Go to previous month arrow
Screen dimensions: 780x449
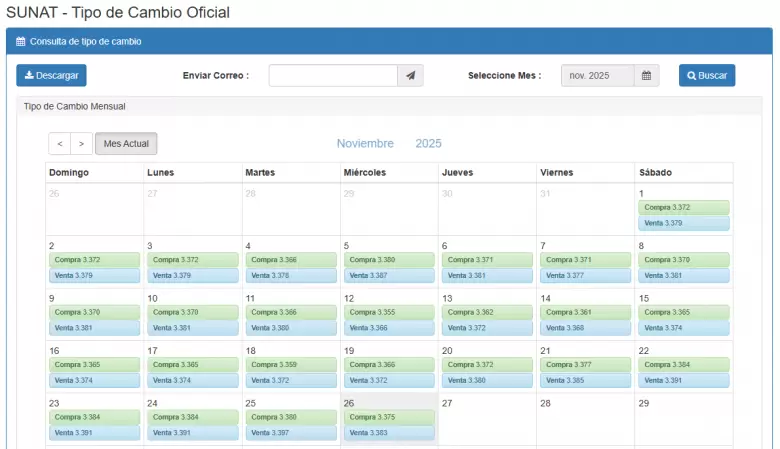tap(60, 144)
